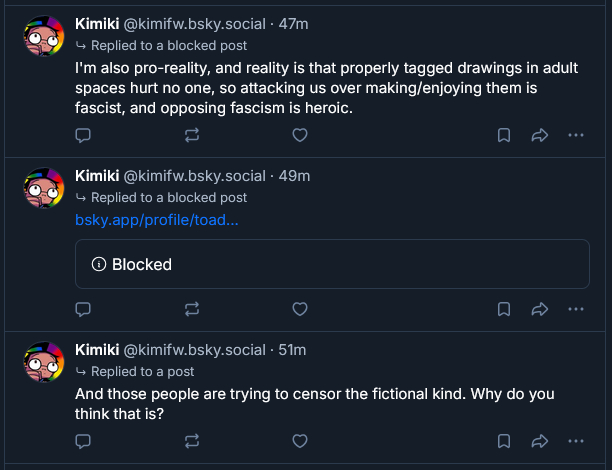
Task: Repost the 51m censor post
Action: point(191,440)
